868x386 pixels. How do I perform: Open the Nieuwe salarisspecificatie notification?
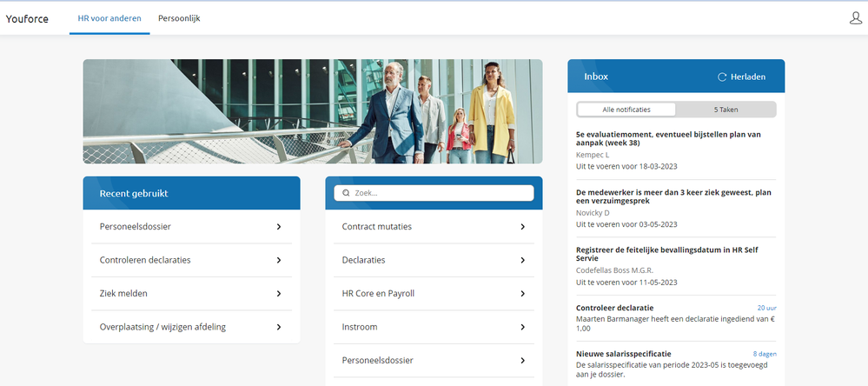pos(676,364)
